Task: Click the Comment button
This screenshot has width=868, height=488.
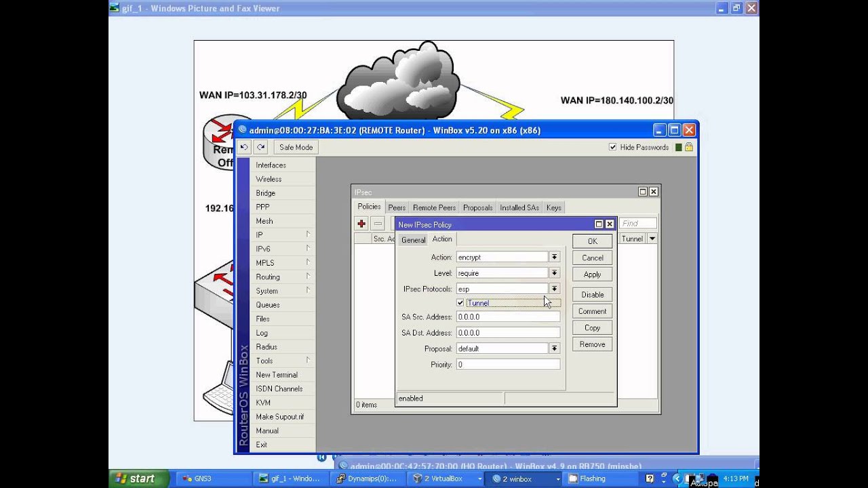Action: click(592, 311)
